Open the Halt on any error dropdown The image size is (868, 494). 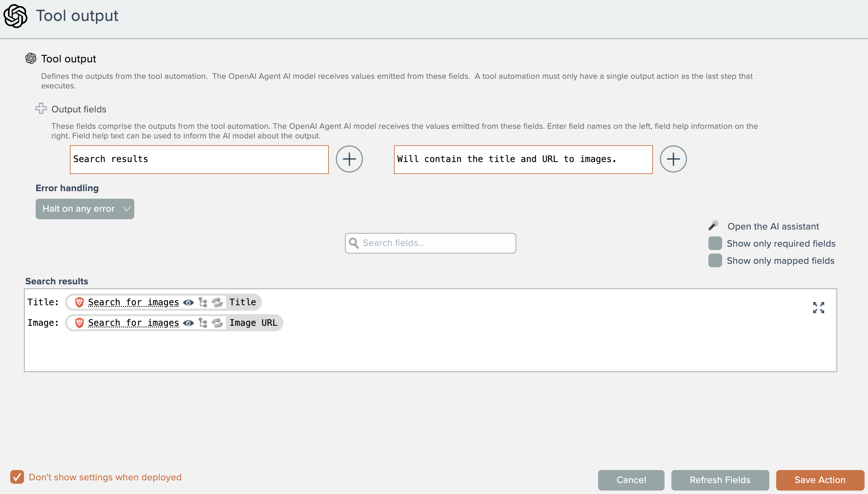click(85, 209)
